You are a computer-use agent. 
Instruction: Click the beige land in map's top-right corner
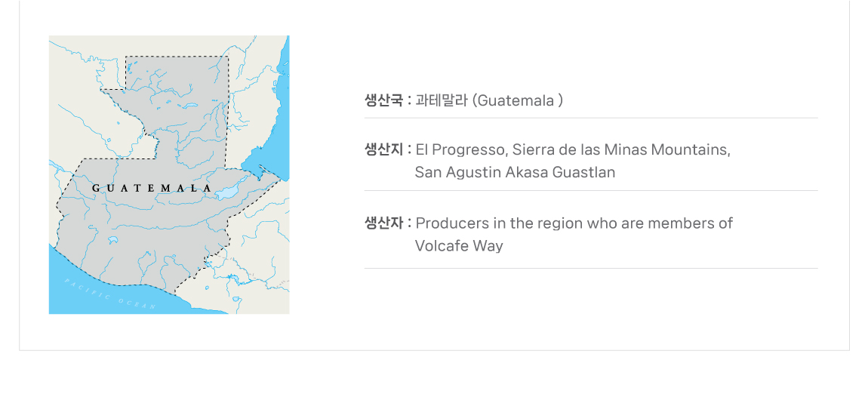(x=253, y=53)
